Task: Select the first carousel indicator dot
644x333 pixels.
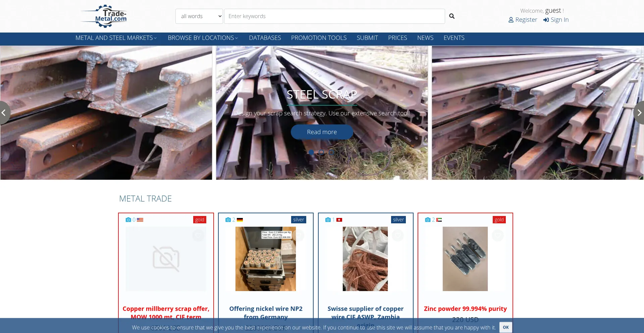Action: (x=311, y=152)
